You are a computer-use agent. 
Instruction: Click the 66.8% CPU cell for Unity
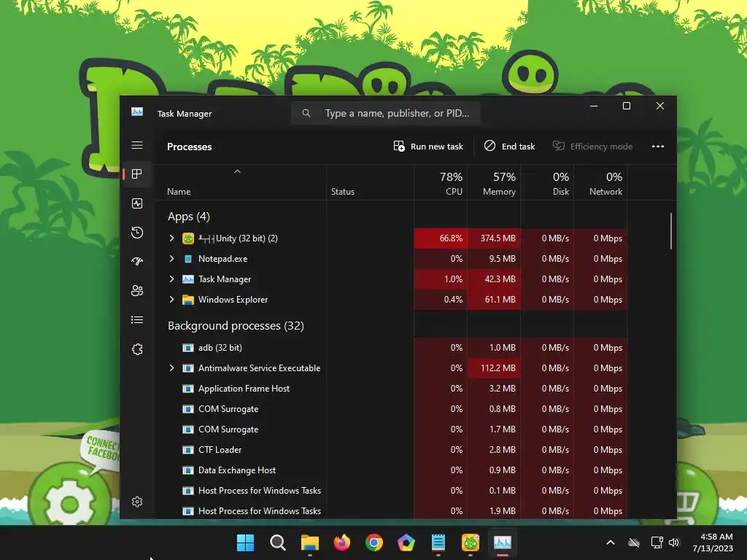coord(441,238)
